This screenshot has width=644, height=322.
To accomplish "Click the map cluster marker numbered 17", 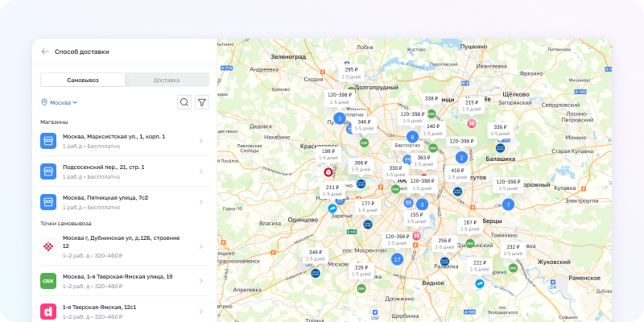I will point(397,259).
